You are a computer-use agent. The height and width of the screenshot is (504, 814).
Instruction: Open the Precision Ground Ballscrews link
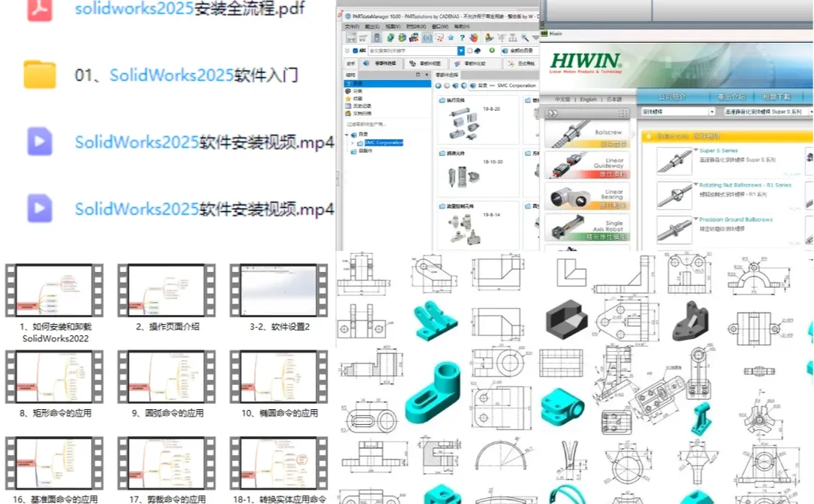point(736,219)
